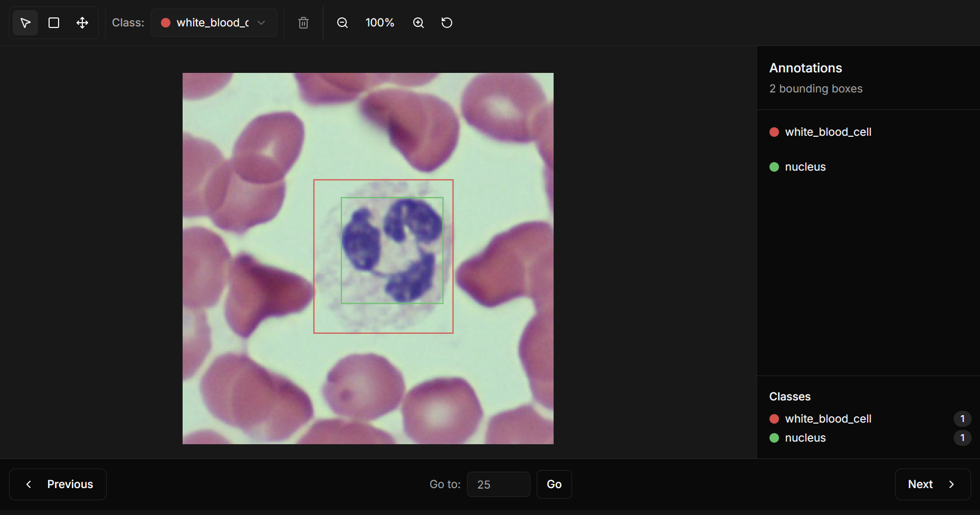The width and height of the screenshot is (980, 515).
Task: Select white_blood_cell in the Annotations list
Action: click(x=827, y=132)
